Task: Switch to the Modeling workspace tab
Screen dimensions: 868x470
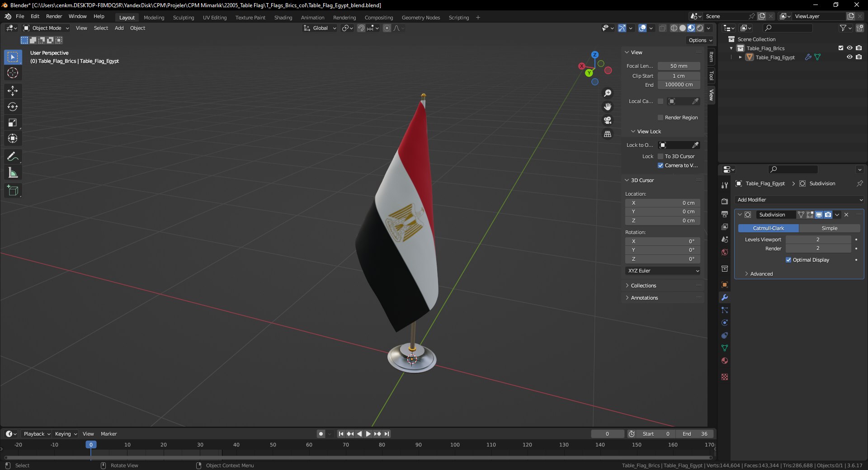Action: click(154, 18)
